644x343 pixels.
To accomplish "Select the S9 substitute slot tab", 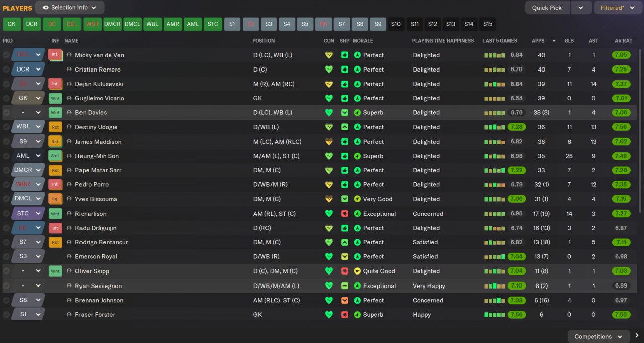I will pyautogui.click(x=378, y=24).
